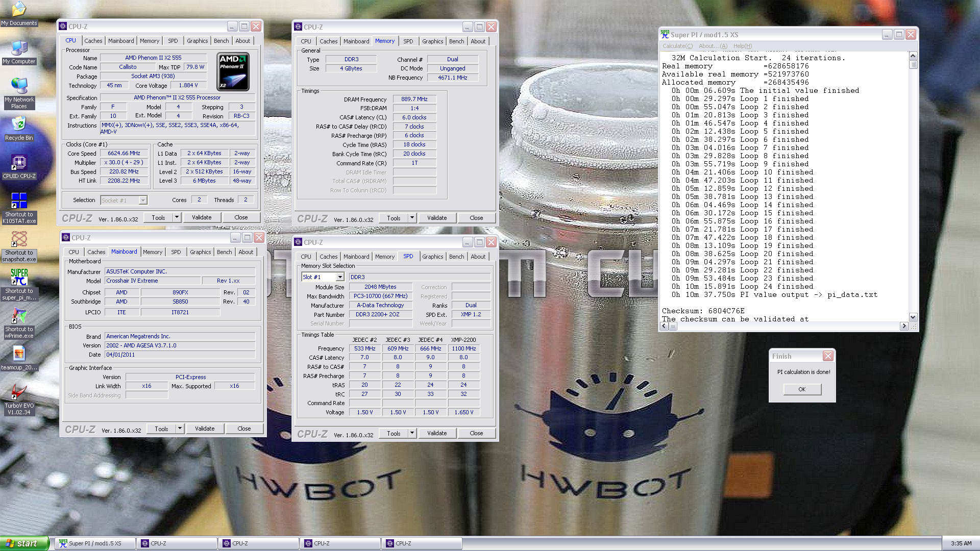This screenshot has width=980, height=551.
Task: Open My Documents desktop icon
Action: (x=19, y=13)
